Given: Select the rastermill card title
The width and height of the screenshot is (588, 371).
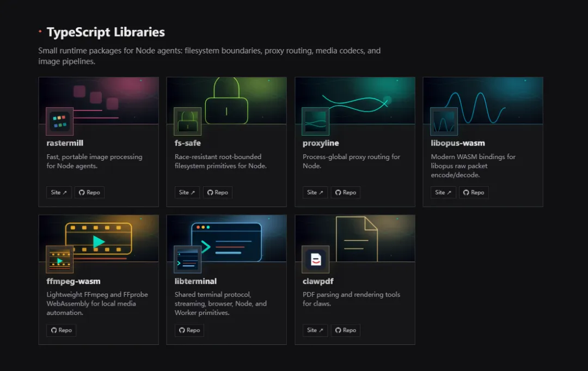Looking at the screenshot, I should (65, 143).
